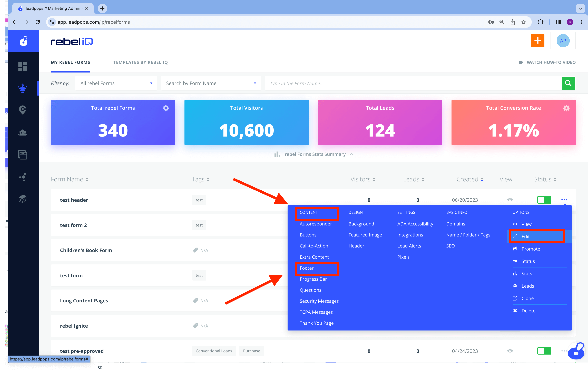Click the zoom magnifier in address bar
Viewport: 588px width, 372px height.
[502, 22]
